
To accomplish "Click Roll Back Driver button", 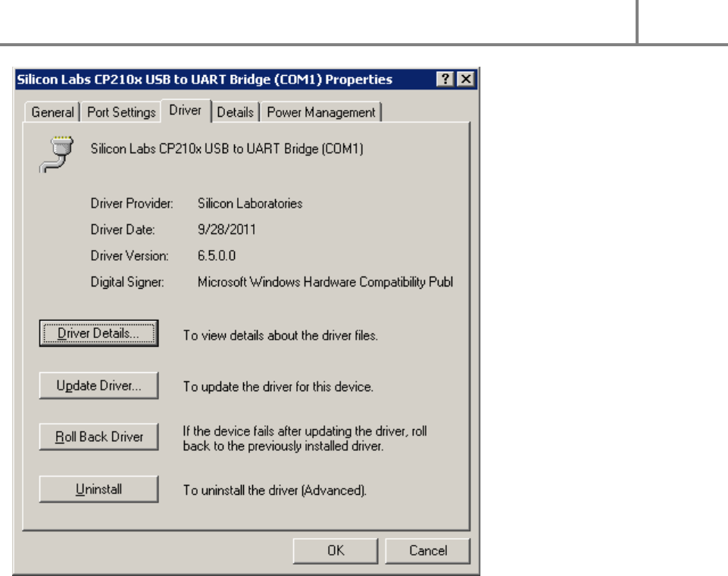I will [99, 437].
